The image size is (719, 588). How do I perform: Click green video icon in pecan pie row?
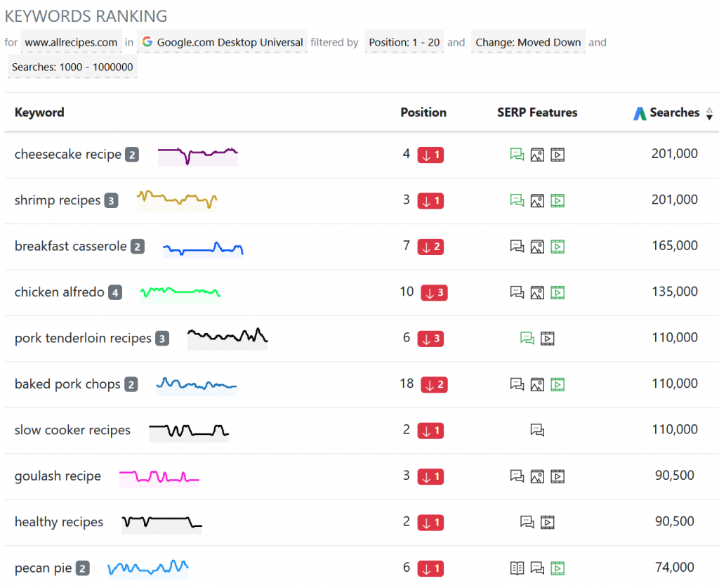coord(557,568)
